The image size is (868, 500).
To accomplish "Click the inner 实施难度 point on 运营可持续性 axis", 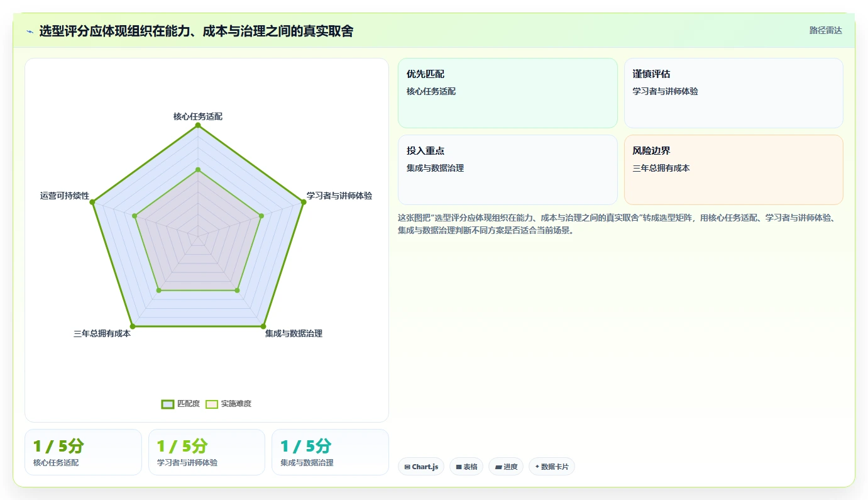I will point(135,216).
